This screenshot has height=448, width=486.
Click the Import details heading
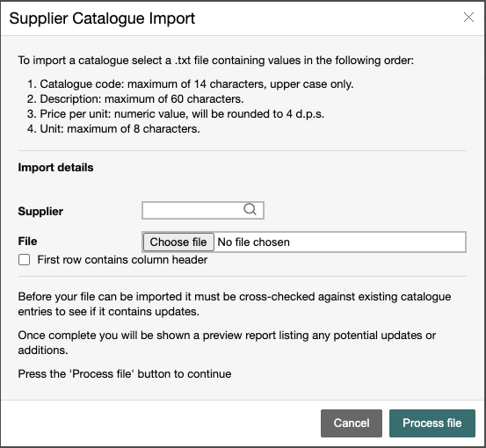(55, 167)
